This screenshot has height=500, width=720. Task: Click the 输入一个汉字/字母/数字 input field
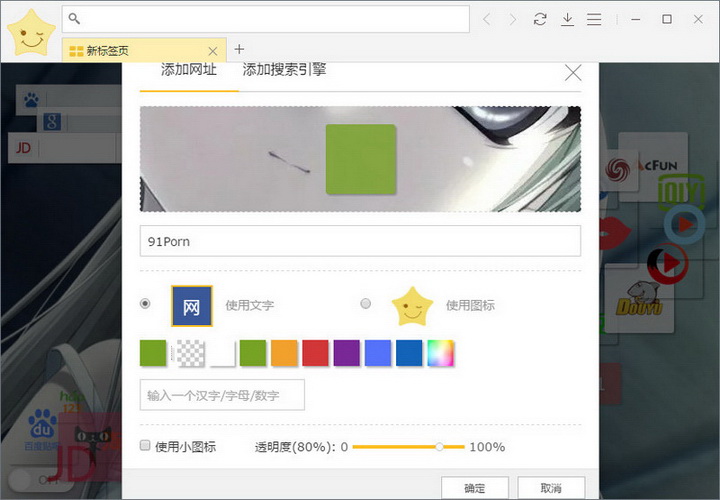tap(222, 395)
